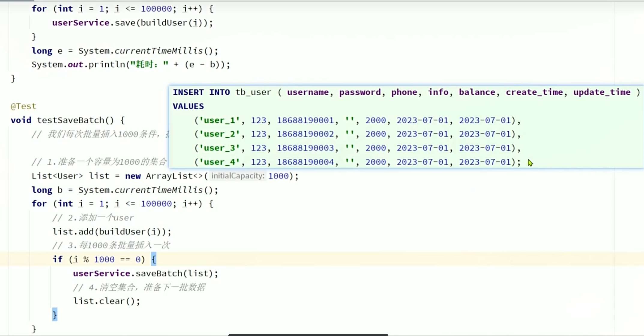Click the list.clear() statement
The image size is (644, 336).
pyautogui.click(x=107, y=301)
